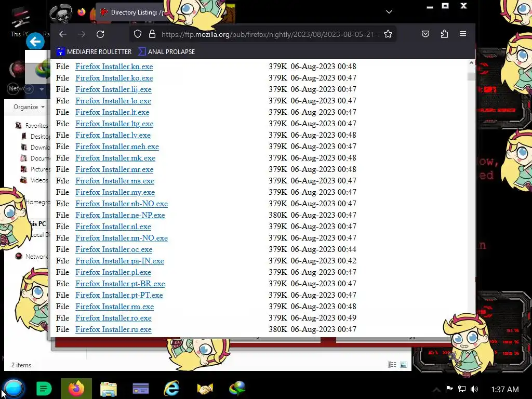
Task: Open the Firefox extensions puzzle icon
Action: [x=444, y=34]
